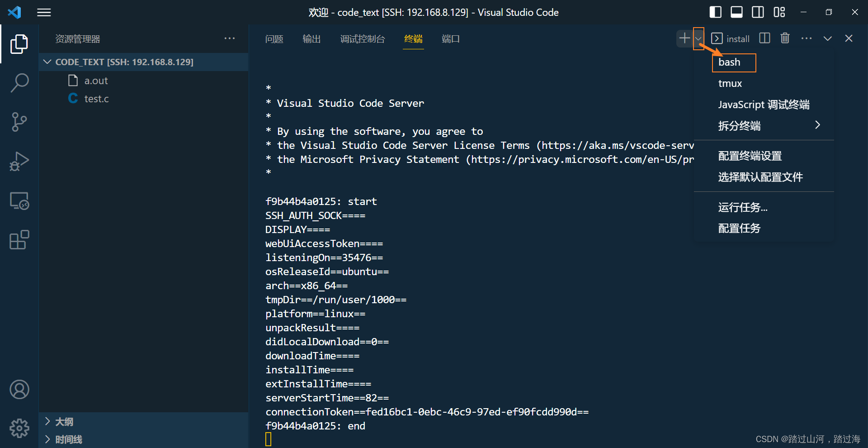Click the privacy.microsoft.com statement link
The image size is (868, 448).
click(582, 159)
